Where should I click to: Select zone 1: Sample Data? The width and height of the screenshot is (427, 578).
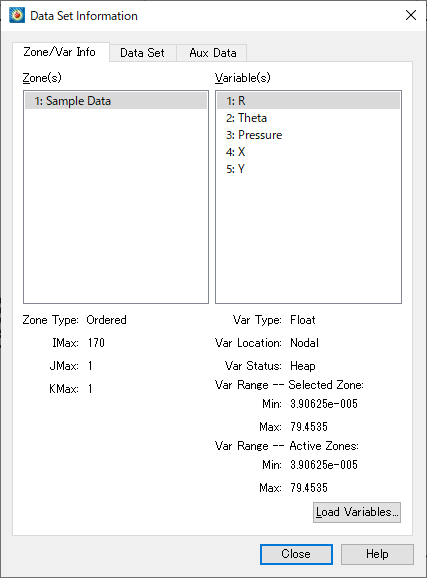click(116, 101)
